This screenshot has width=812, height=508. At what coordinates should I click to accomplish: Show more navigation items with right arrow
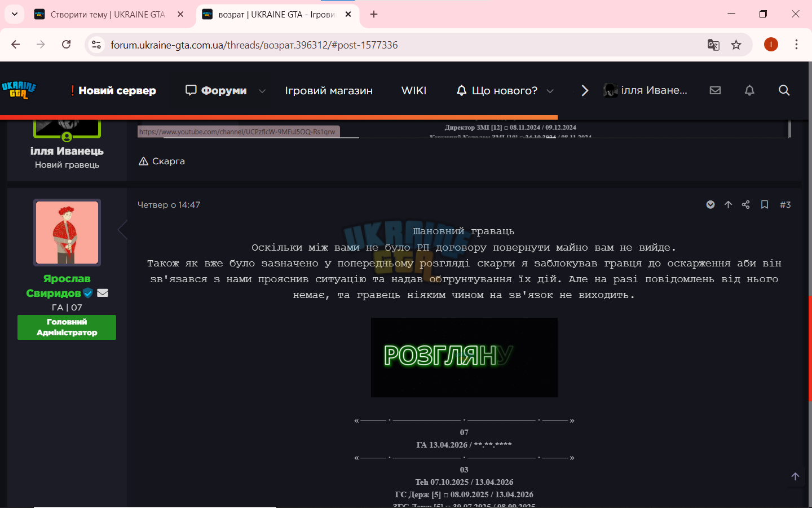click(x=585, y=90)
